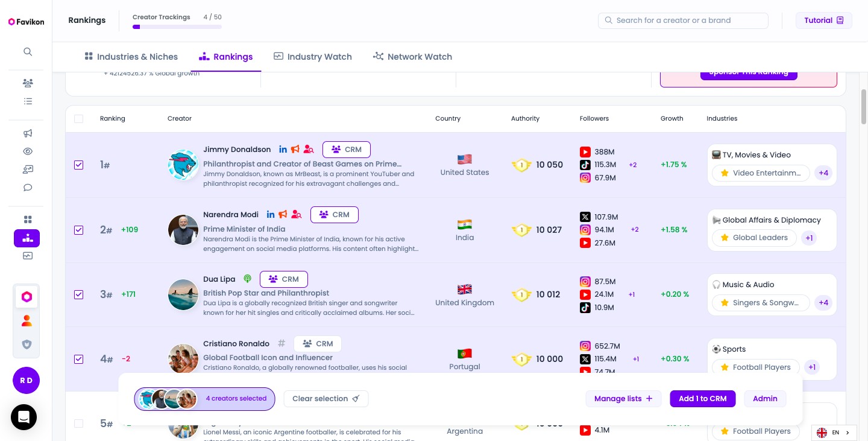Click Narendra Modi's LinkedIn icon

pyautogui.click(x=271, y=214)
